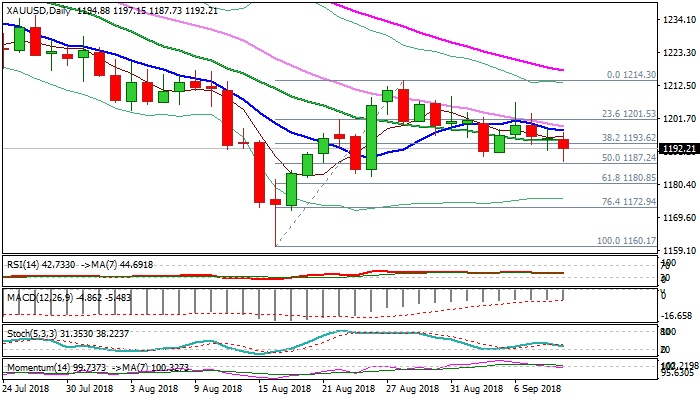The height and width of the screenshot is (400, 700).
Task: Click the 24 Jul 2018 date label
Action: pos(28,392)
